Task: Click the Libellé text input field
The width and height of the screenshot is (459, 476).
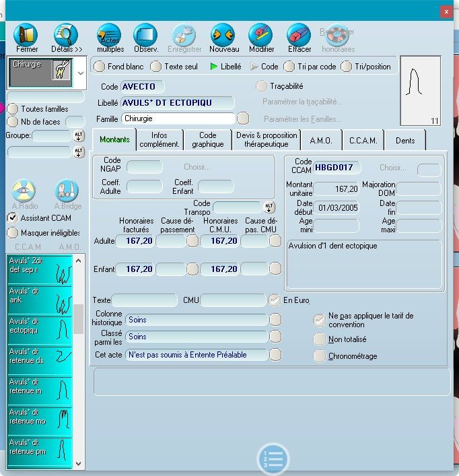Action: [x=177, y=103]
